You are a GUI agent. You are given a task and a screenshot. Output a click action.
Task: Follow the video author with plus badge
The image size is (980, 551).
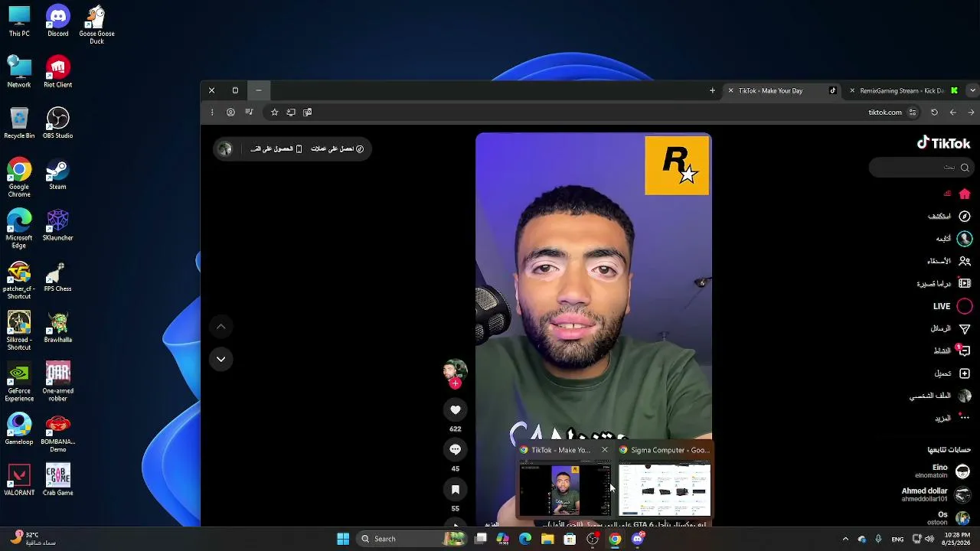click(456, 383)
